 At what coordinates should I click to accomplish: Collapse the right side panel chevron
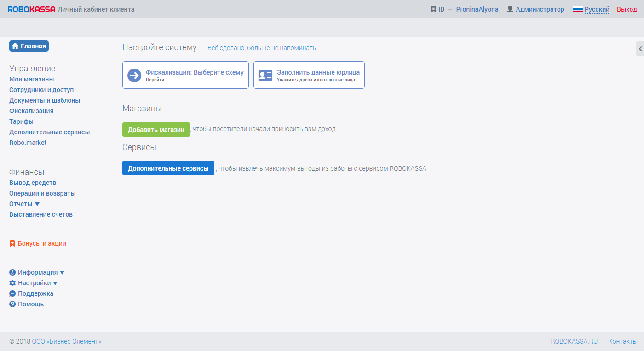coord(640,48)
